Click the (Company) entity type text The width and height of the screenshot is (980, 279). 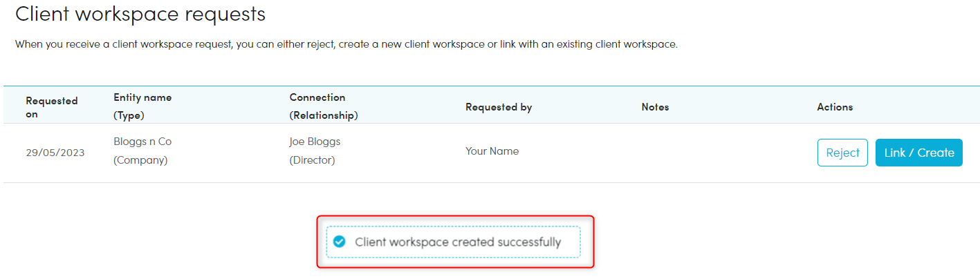(x=140, y=160)
